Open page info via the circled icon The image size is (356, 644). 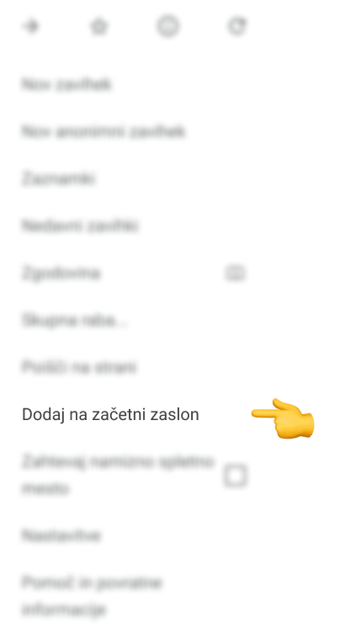168,27
